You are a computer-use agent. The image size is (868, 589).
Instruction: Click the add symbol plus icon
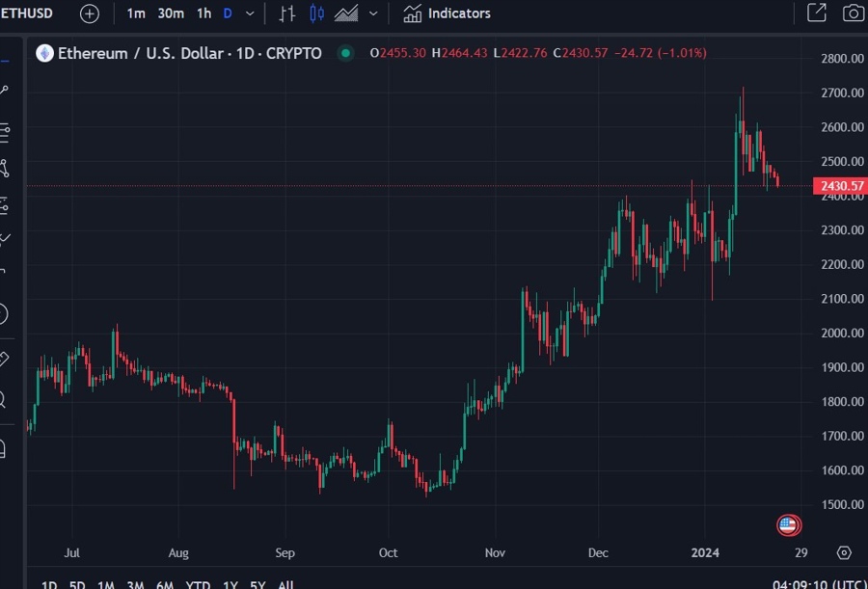click(x=90, y=13)
